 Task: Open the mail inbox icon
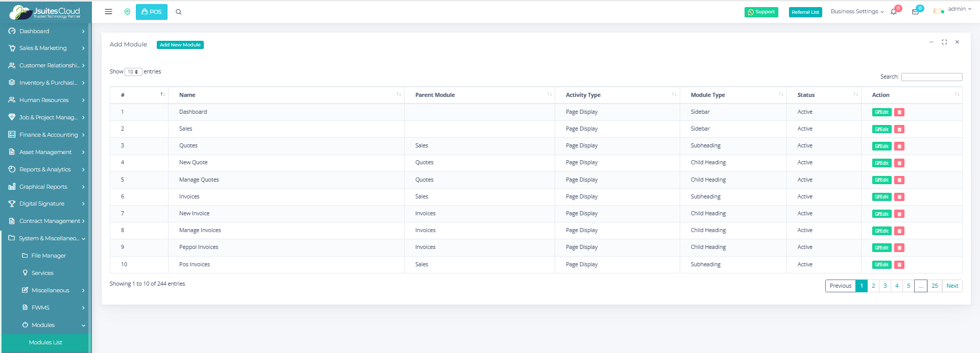(915, 12)
